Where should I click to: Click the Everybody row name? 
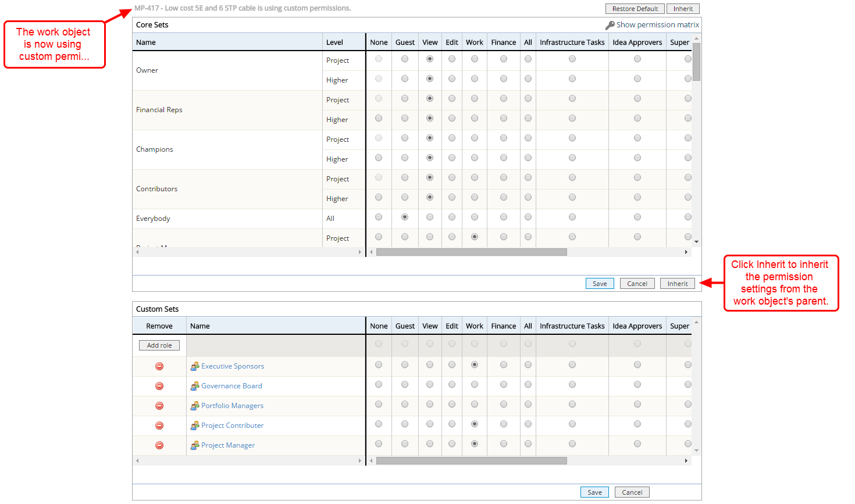pyautogui.click(x=153, y=219)
